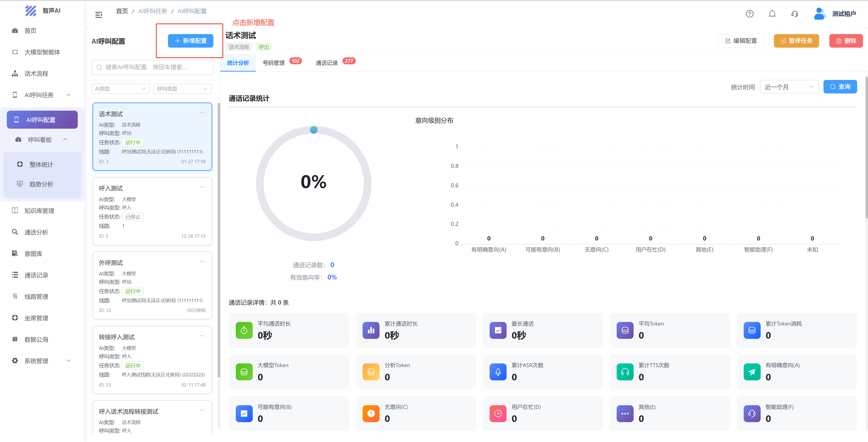Open notifications bell icon
The image size is (868, 442).
[772, 14]
